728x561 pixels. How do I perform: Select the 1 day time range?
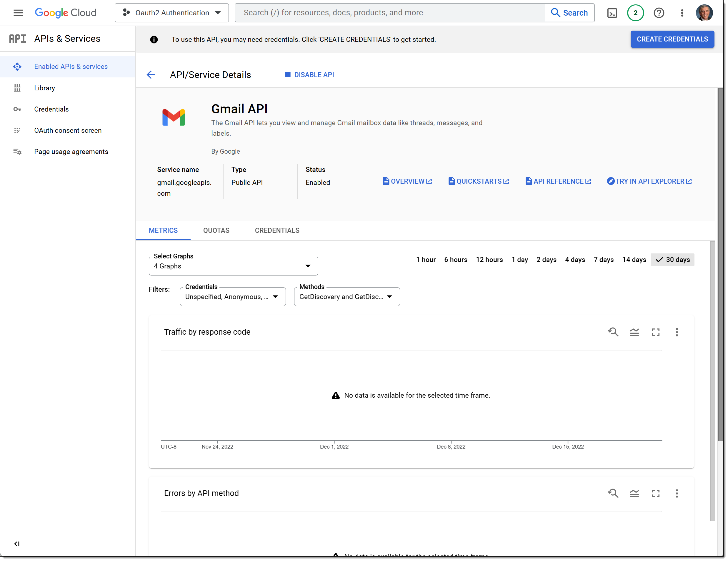tap(519, 260)
